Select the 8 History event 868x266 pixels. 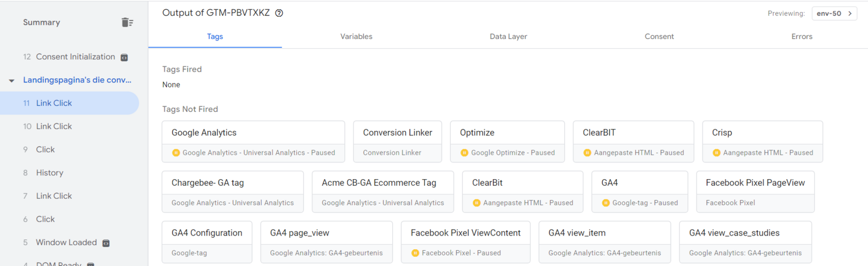pyautogui.click(x=49, y=173)
